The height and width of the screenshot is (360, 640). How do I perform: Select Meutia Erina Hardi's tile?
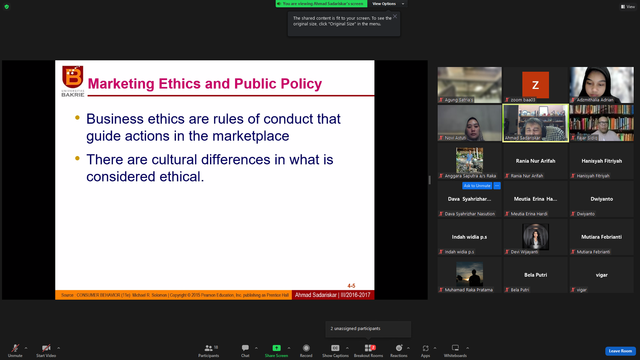tap(536, 199)
